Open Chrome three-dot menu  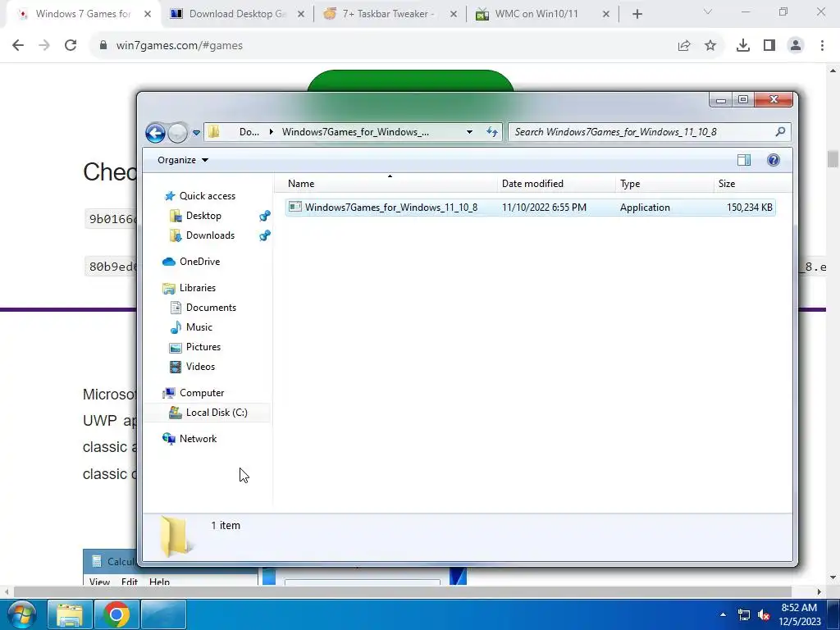(x=822, y=46)
